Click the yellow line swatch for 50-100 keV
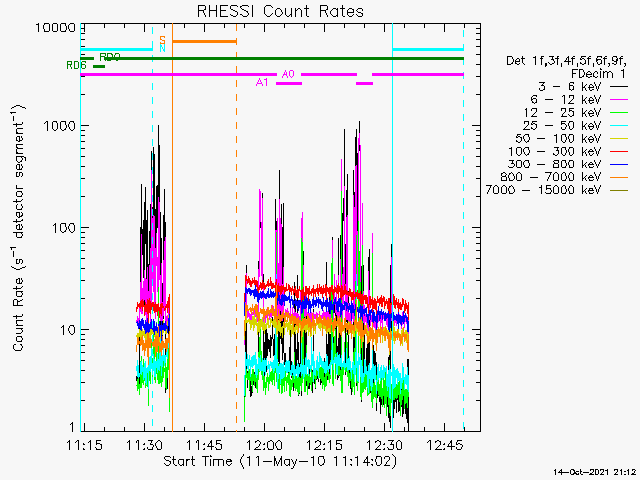The width and height of the screenshot is (640, 480). click(x=619, y=138)
